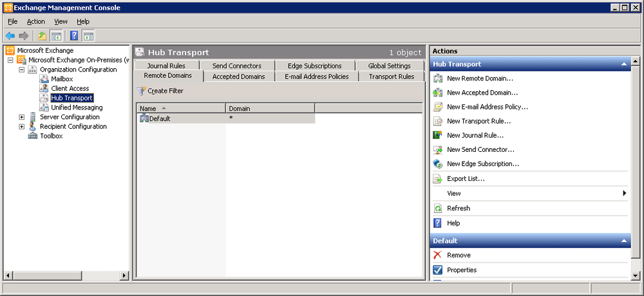Click the Forward arrow toolbar icon
Image resolution: width=644 pixels, height=296 pixels.
(x=24, y=36)
